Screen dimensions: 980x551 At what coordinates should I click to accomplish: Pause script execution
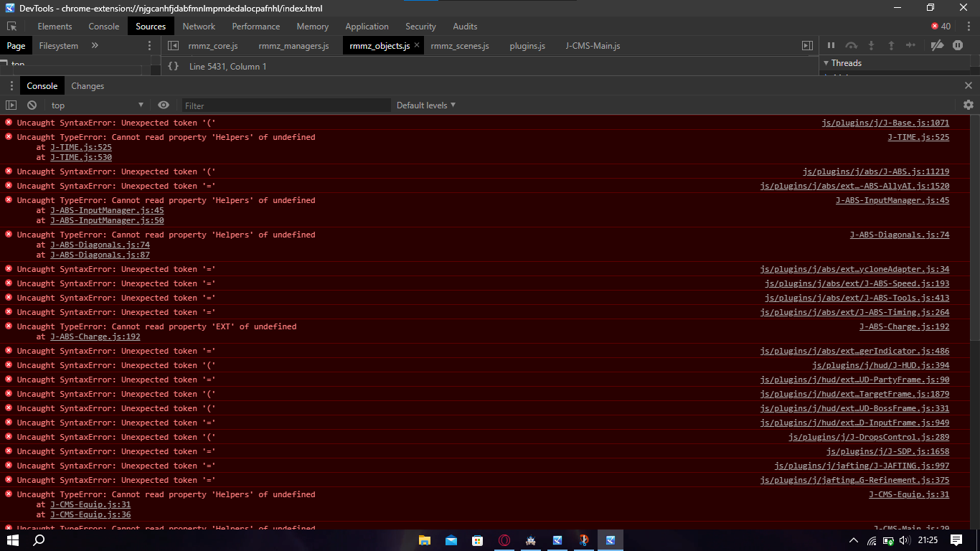click(x=831, y=45)
